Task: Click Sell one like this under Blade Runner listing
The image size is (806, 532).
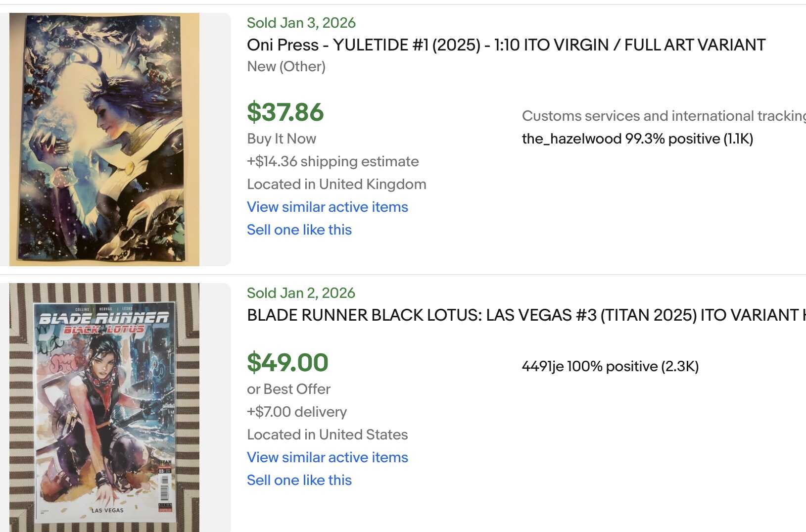Action: [x=299, y=480]
